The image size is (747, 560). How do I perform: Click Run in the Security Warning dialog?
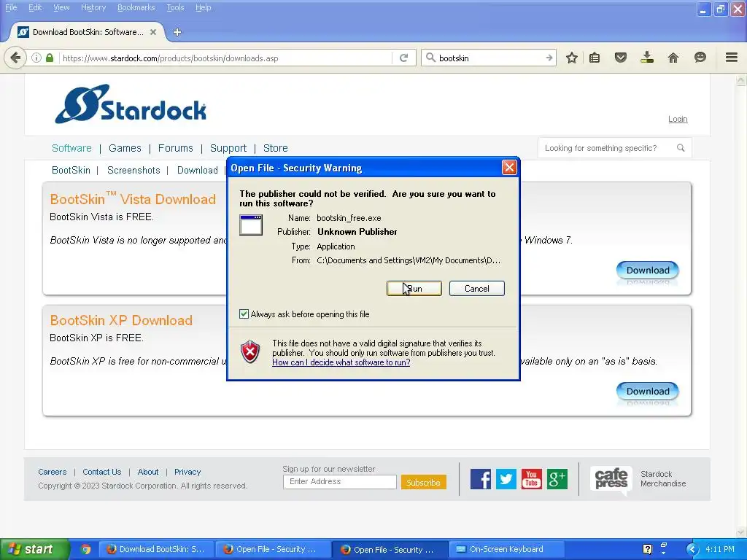pyautogui.click(x=414, y=289)
